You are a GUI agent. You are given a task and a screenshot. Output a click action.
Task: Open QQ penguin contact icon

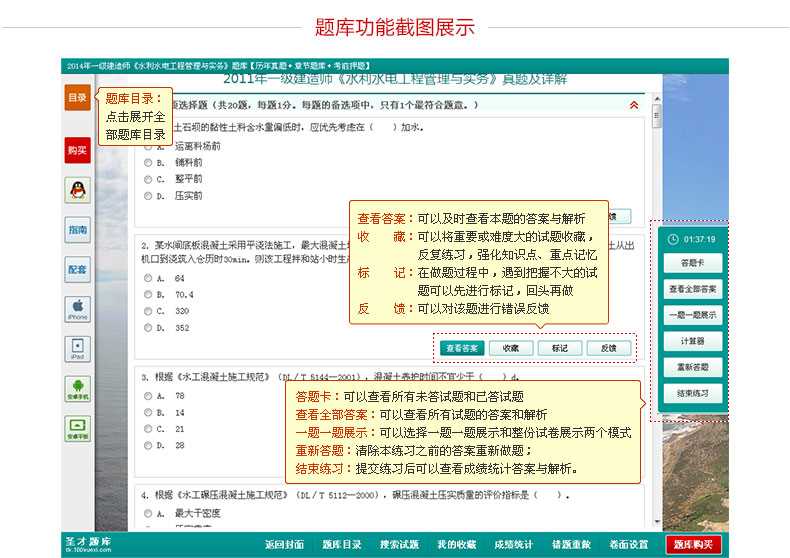click(x=77, y=189)
